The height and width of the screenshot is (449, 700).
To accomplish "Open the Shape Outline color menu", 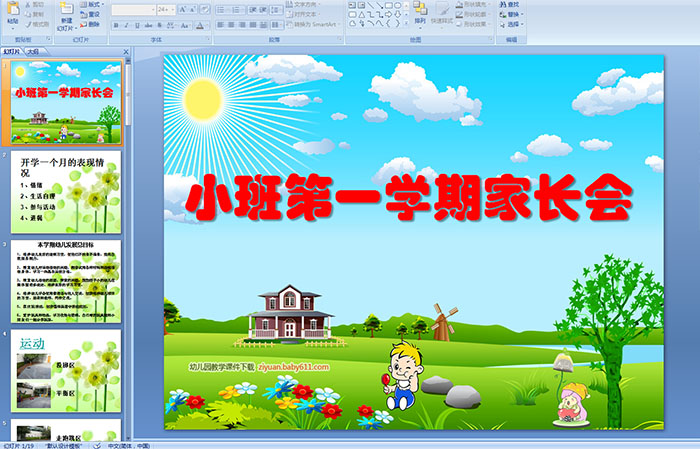I will point(473,14).
